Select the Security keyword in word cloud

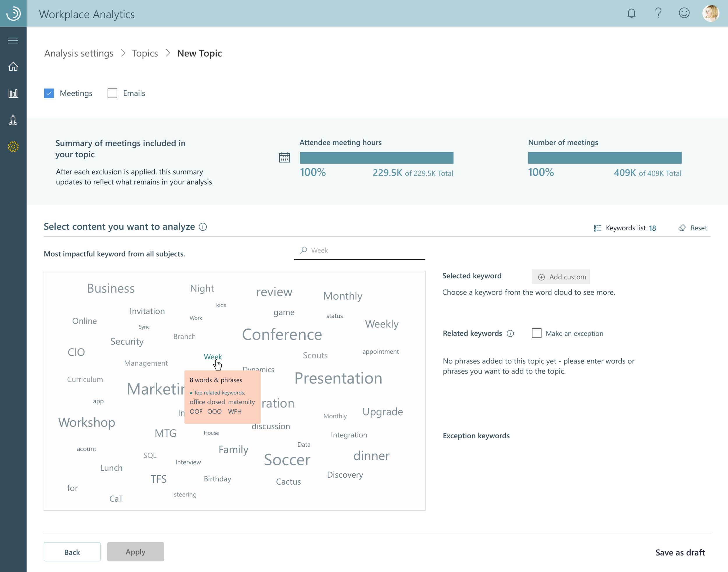(127, 342)
